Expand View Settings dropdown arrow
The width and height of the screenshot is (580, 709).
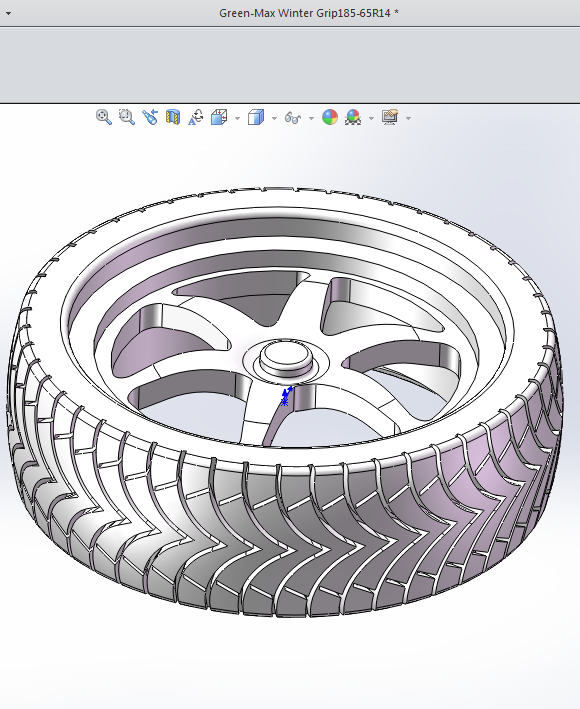pyautogui.click(x=408, y=118)
